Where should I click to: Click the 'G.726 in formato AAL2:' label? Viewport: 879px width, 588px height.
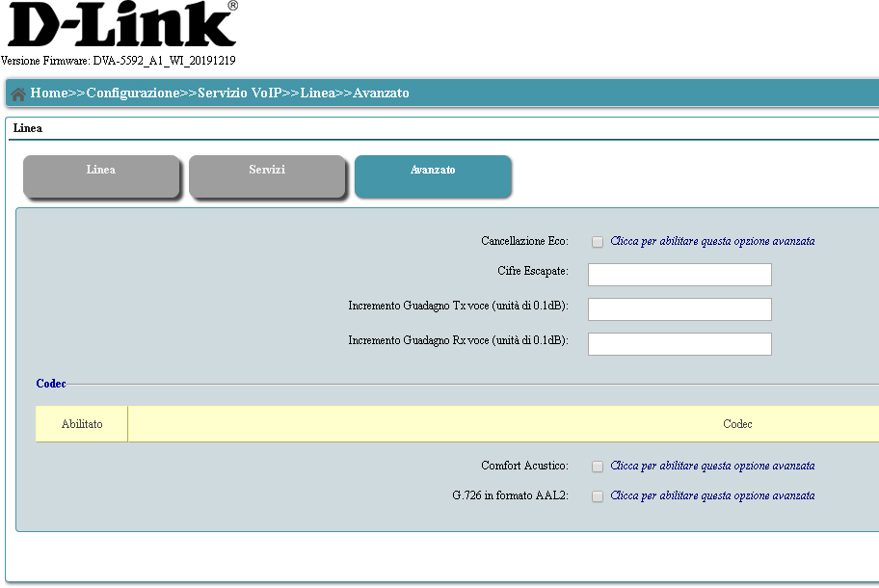point(510,495)
